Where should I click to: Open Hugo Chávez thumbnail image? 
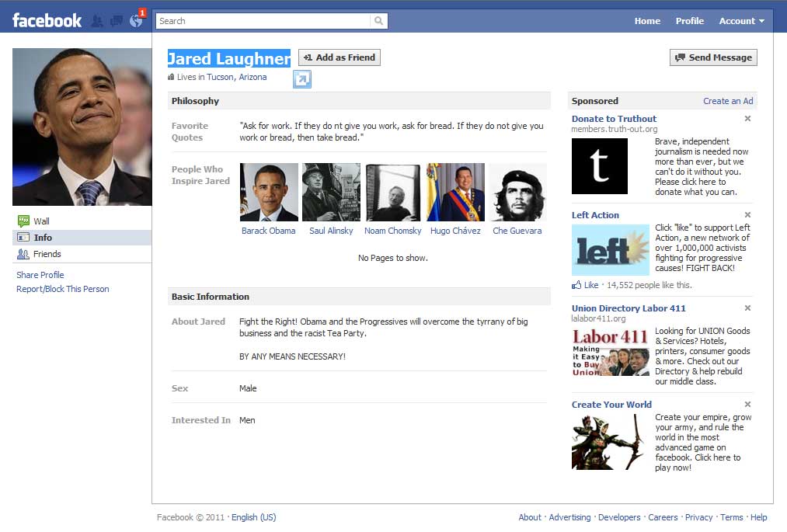[456, 193]
